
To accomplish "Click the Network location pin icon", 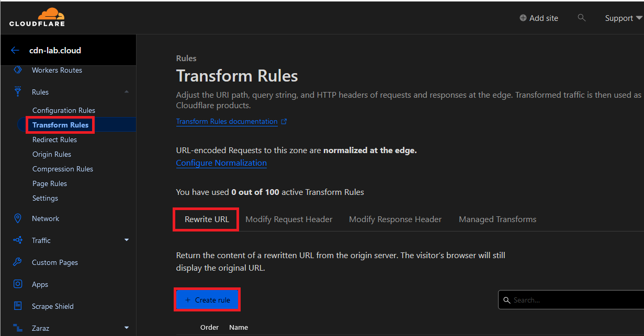I will click(18, 218).
